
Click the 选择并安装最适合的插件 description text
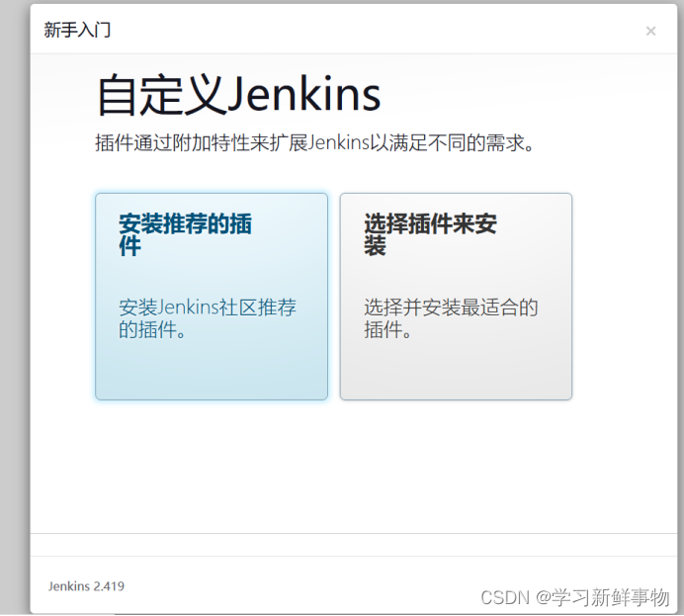point(451,318)
